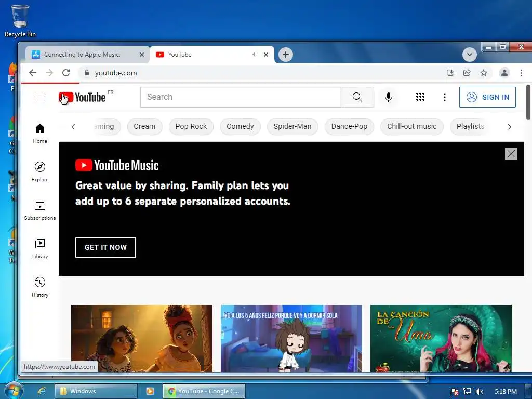The height and width of the screenshot is (399, 532).
Task: Show previous category chips with left chevron
Action: coord(73,127)
